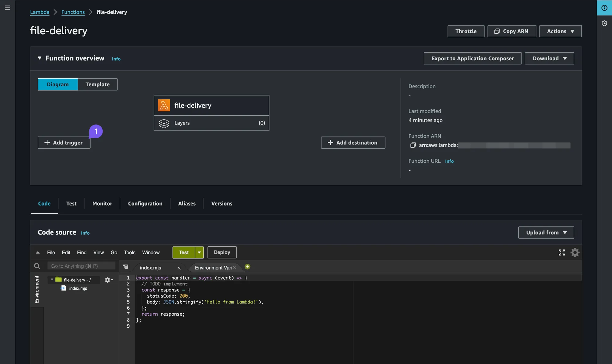Collapse the Function overview section

tap(39, 58)
